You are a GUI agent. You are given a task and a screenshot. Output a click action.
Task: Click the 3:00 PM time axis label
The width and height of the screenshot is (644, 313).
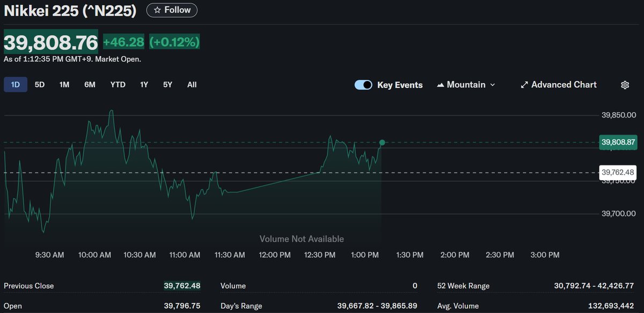click(545, 255)
